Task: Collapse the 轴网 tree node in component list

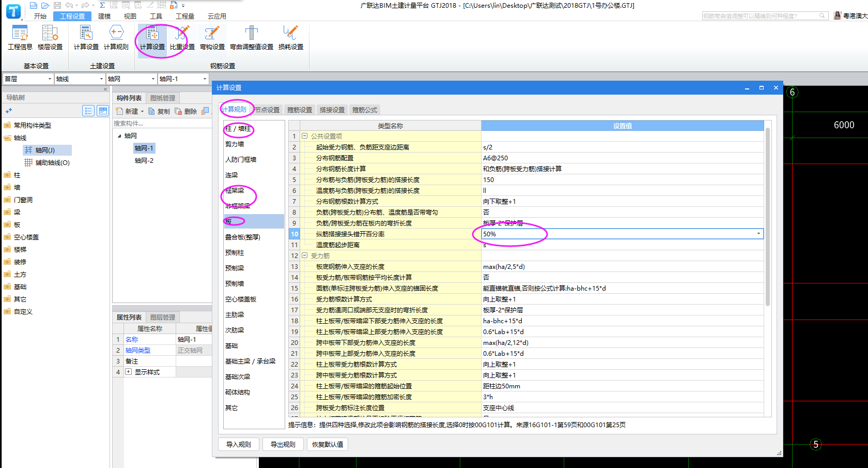Action: click(119, 136)
